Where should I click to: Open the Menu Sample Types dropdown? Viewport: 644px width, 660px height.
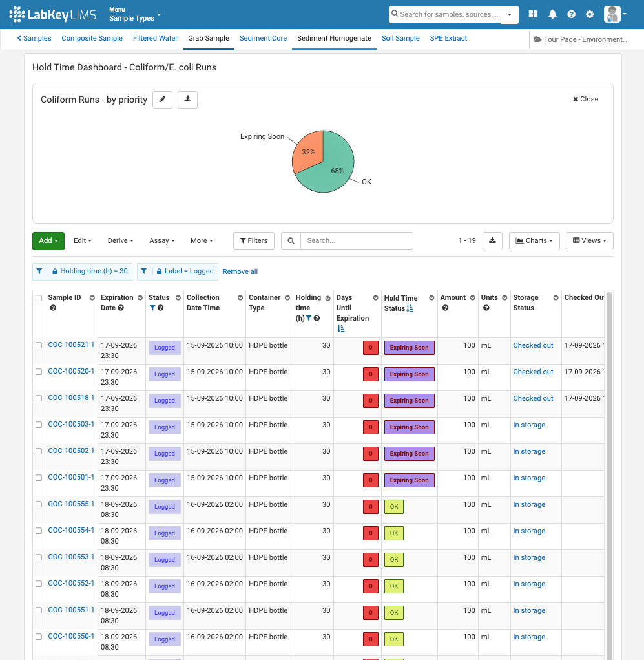[134, 14]
